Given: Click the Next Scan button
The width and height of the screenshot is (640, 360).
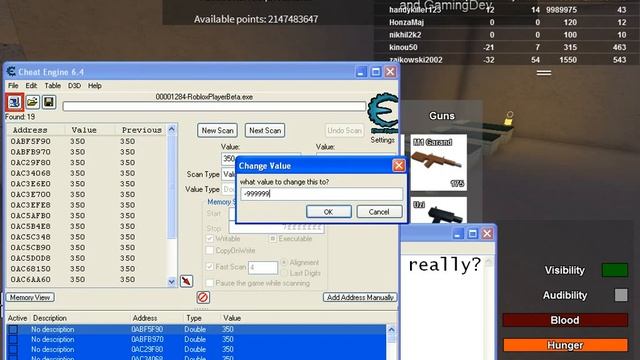Looking at the screenshot, I should pos(265,131).
